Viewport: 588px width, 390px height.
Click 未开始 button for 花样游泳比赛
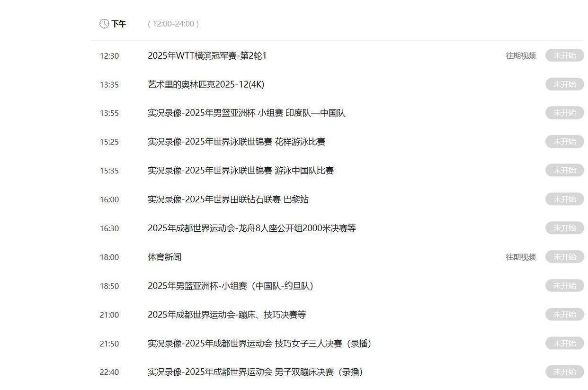pyautogui.click(x=564, y=142)
